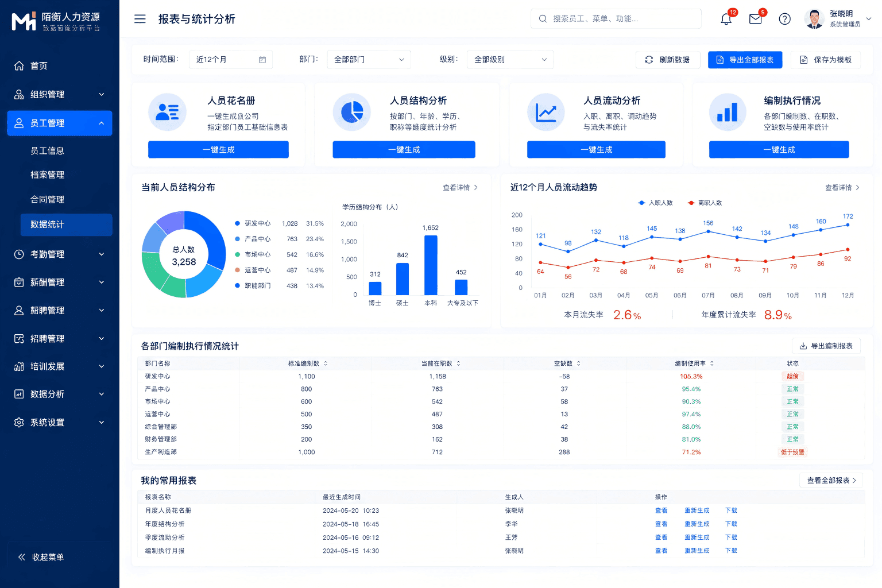Toggle the 入职人数 legend series
This screenshot has width=882, height=588.
click(x=655, y=203)
